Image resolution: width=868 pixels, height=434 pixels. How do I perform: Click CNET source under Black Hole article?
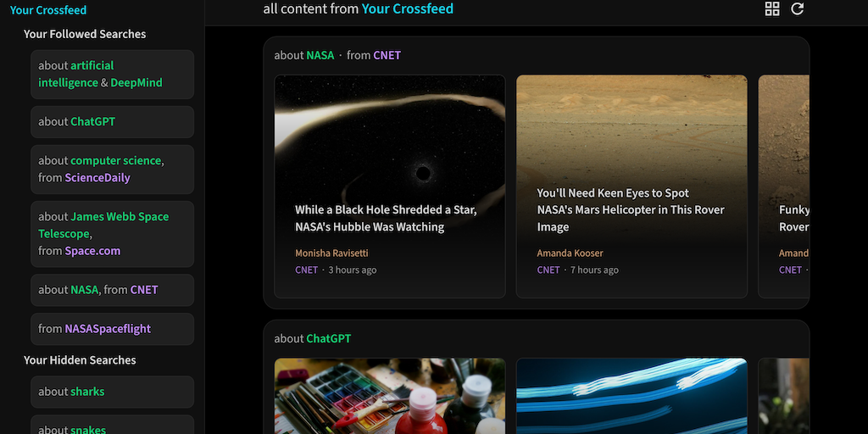(x=307, y=270)
